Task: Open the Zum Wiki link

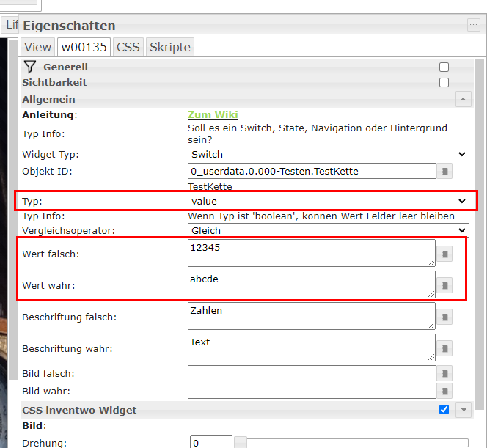Action: (213, 115)
